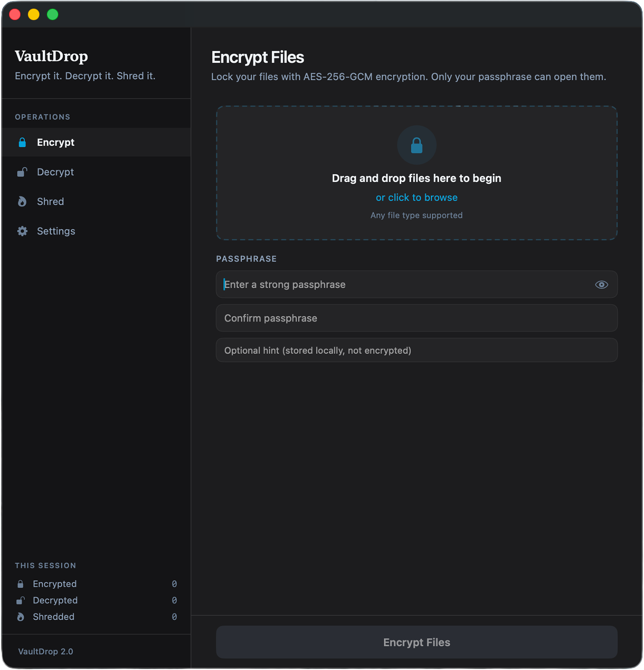Click the Shredded count value 0
This screenshot has width=644, height=670.
coord(174,617)
